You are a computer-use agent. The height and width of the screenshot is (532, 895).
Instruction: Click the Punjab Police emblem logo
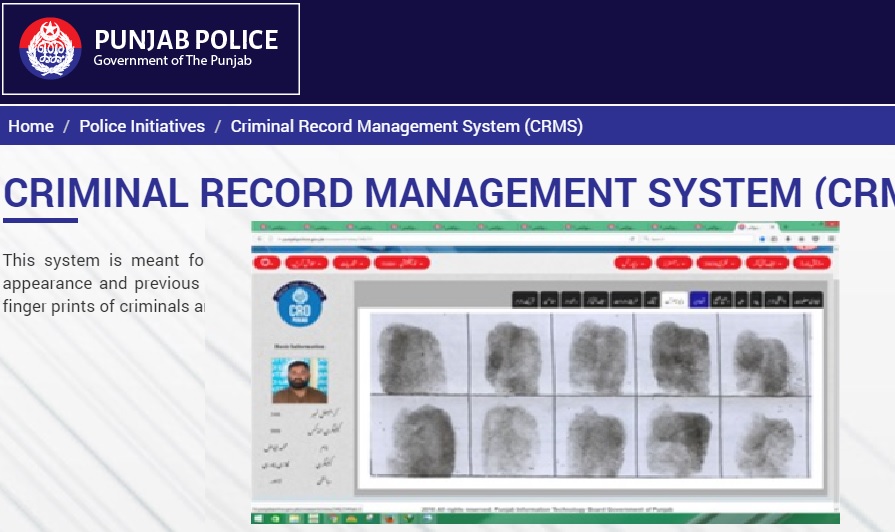50,48
